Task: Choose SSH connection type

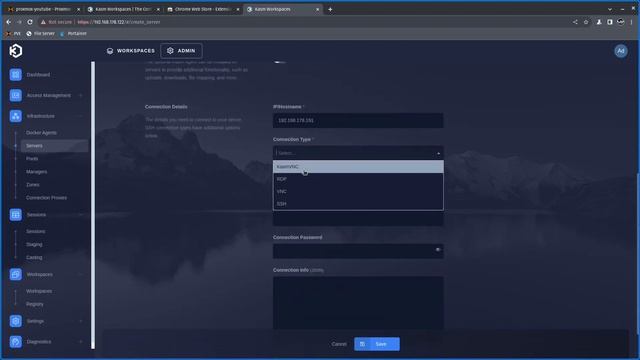Action: point(358,203)
